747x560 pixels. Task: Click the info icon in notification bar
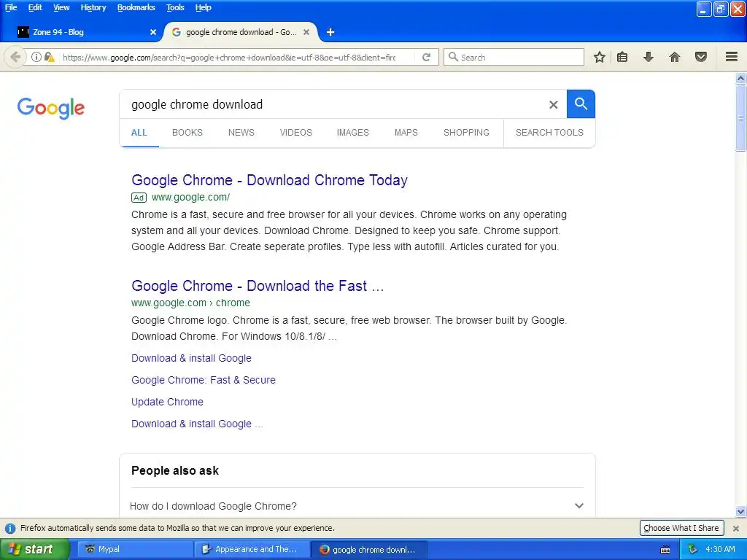click(10, 528)
